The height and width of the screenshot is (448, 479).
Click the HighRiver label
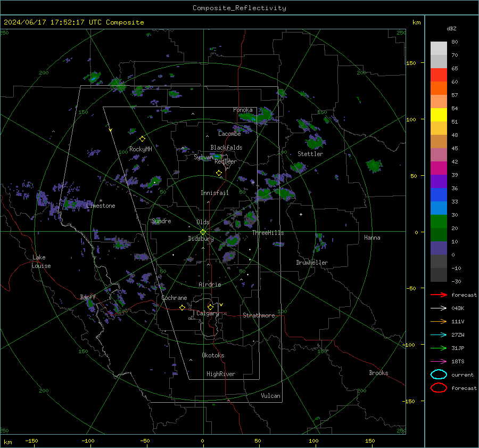pyautogui.click(x=221, y=374)
